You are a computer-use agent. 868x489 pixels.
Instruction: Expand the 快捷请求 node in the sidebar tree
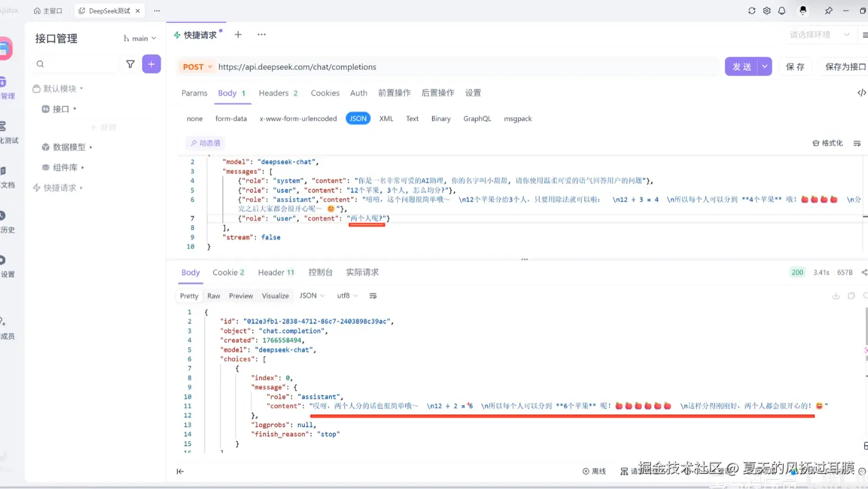[58, 188]
